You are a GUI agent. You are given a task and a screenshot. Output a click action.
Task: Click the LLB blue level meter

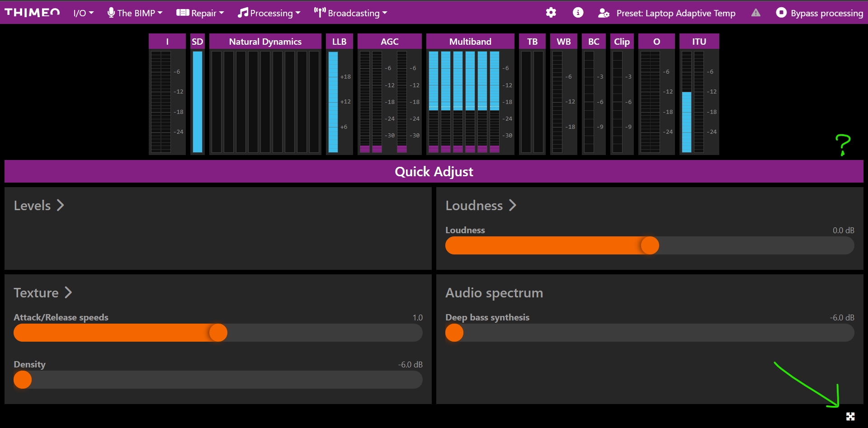tap(333, 102)
